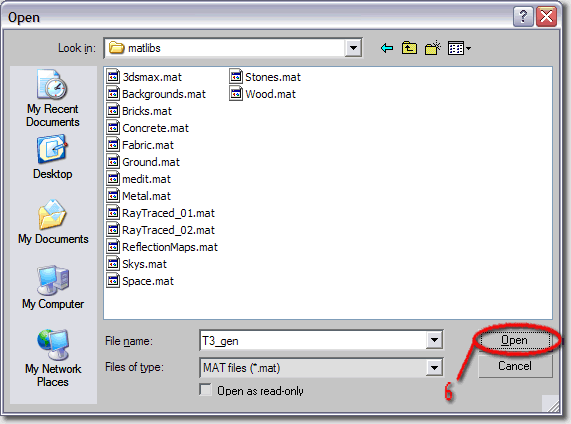Expand the Files of type dropdown
The height and width of the screenshot is (424, 571).
click(434, 368)
